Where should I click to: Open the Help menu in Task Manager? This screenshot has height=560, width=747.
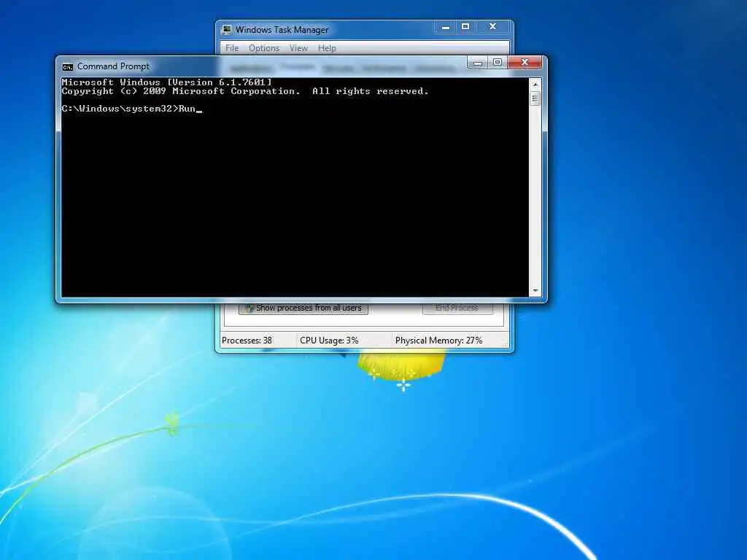click(327, 48)
